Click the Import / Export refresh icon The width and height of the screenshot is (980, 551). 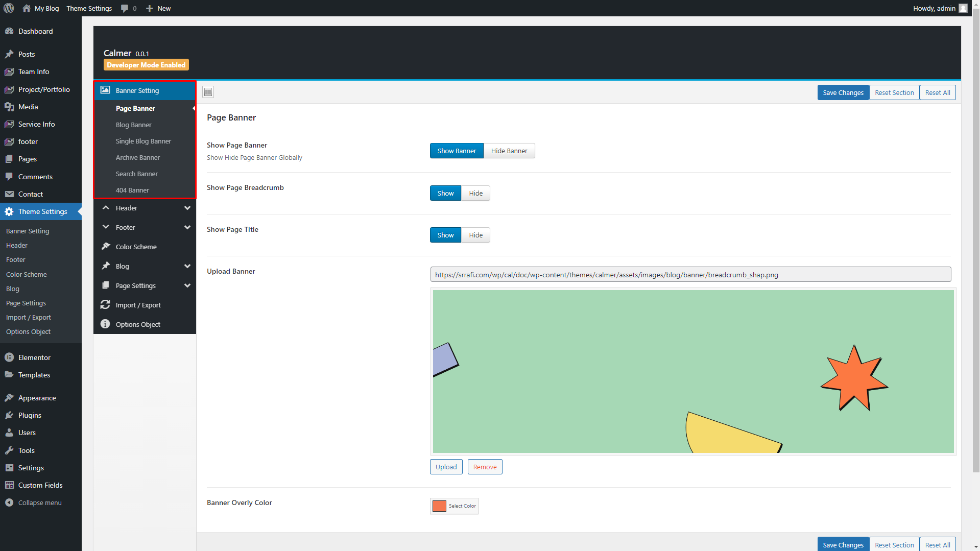click(x=105, y=305)
